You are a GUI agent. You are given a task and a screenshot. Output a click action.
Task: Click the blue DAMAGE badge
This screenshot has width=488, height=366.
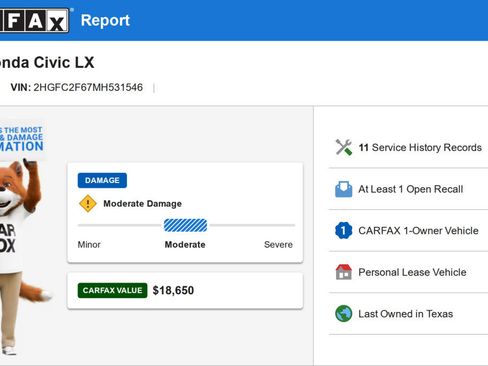[x=102, y=180]
